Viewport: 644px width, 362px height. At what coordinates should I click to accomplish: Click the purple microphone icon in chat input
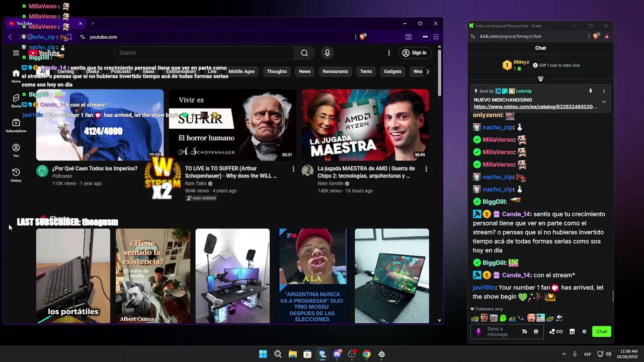[x=478, y=332]
